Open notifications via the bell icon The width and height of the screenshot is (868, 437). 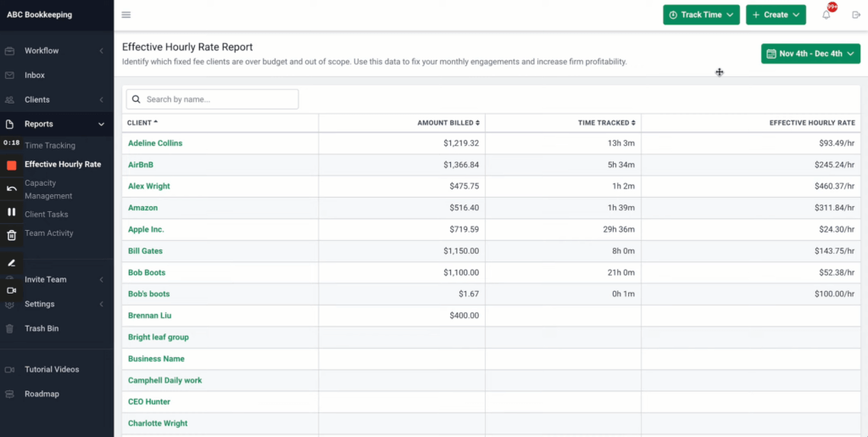(x=826, y=14)
